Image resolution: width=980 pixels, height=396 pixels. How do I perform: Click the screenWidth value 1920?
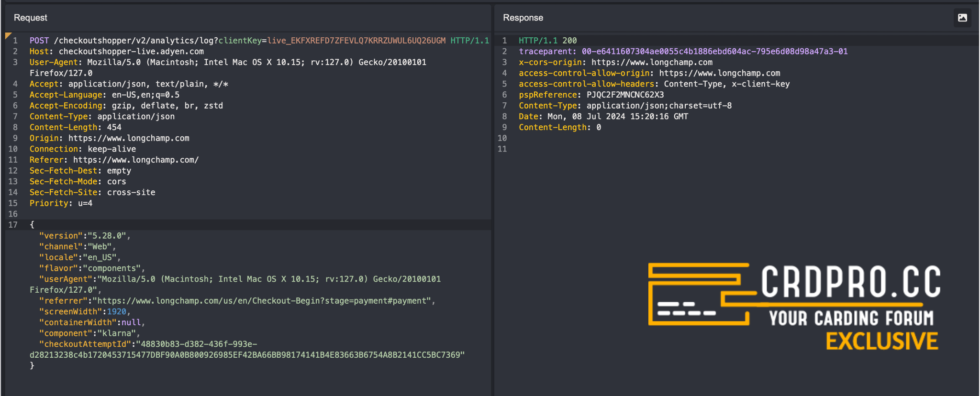tap(116, 312)
